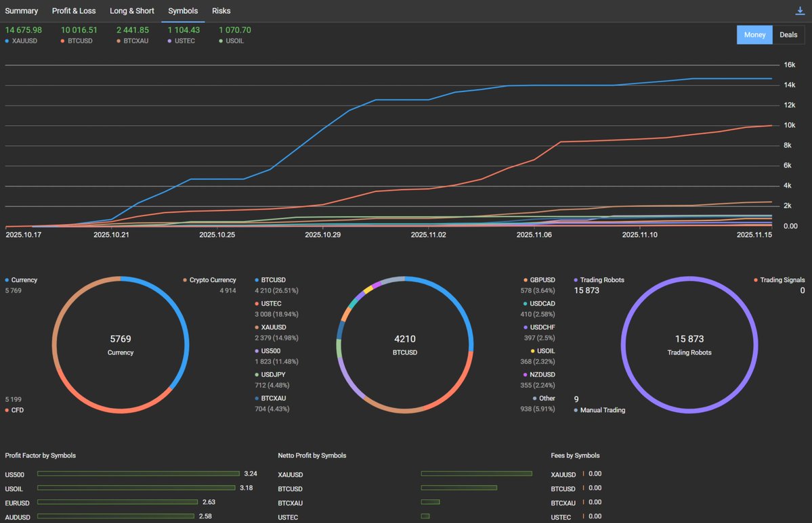Select the Currency legend entry
Viewport: 812px width, 523px height.
(x=21, y=280)
